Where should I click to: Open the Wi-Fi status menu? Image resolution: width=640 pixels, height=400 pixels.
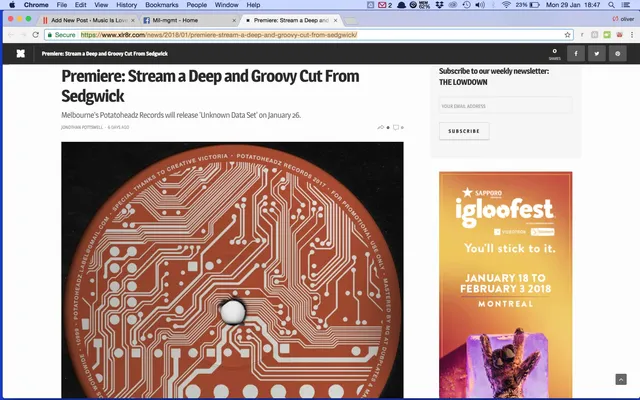507,5
